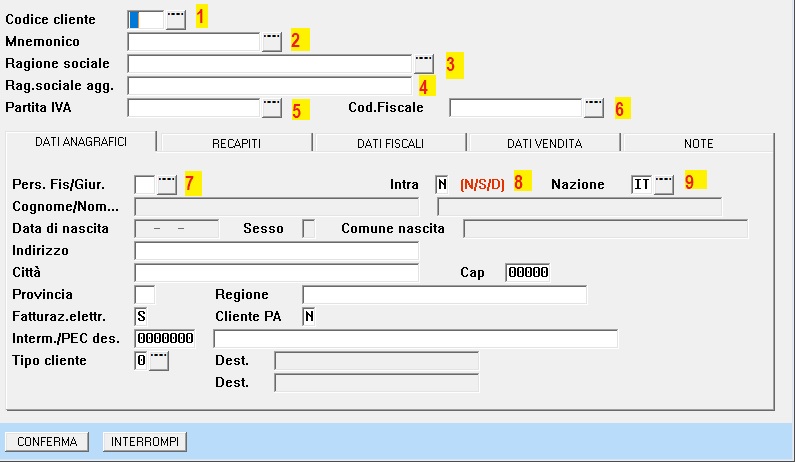Click into the Indirizzo input field
Viewport: 795px width, 462px height.
coord(276,250)
